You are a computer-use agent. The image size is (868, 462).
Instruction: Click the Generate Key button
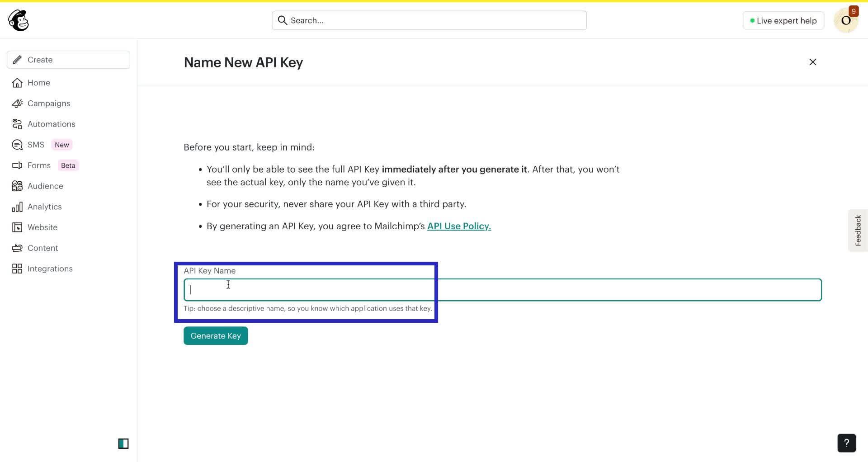click(x=216, y=335)
